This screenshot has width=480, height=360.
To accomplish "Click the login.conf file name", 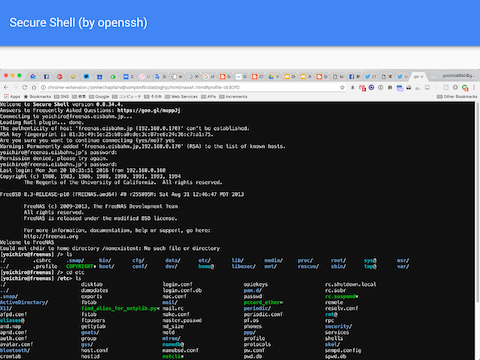I will point(177,284).
